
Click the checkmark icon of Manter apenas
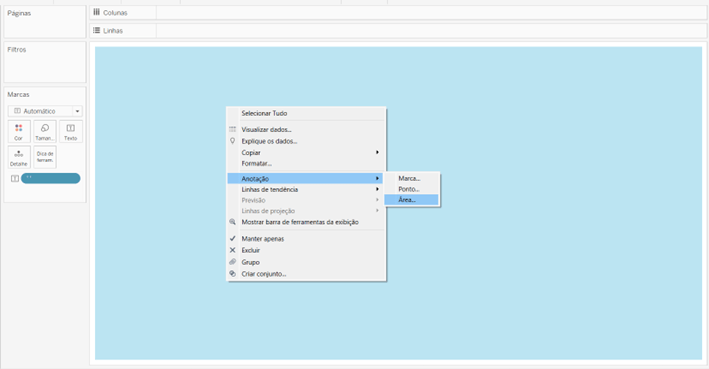coord(232,238)
